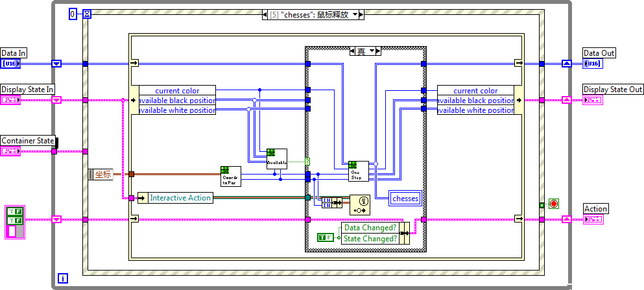
Task: Toggle the True boolean constant
Action: pyautogui.click(x=325, y=238)
